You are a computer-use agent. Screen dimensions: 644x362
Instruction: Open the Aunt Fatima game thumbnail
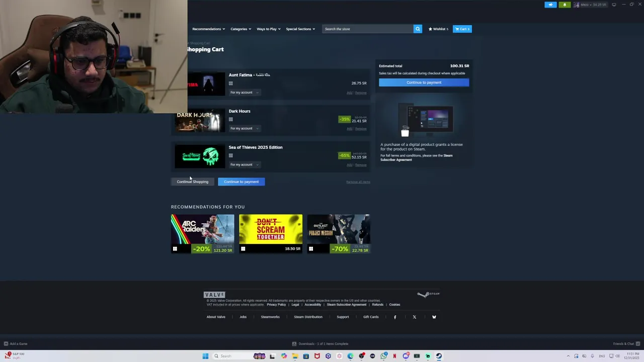point(206,84)
